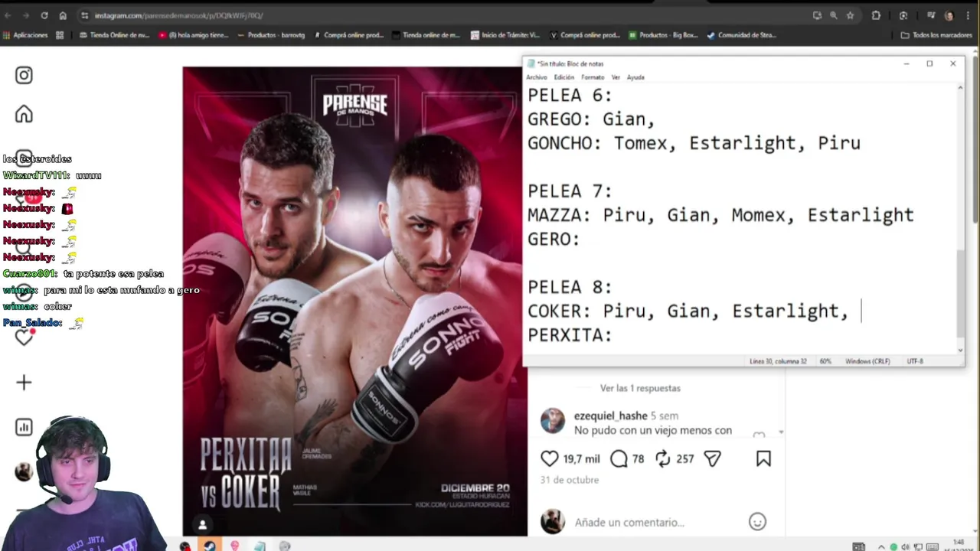Open emoji picker in comment box
The width and height of the screenshot is (980, 551).
757,522
